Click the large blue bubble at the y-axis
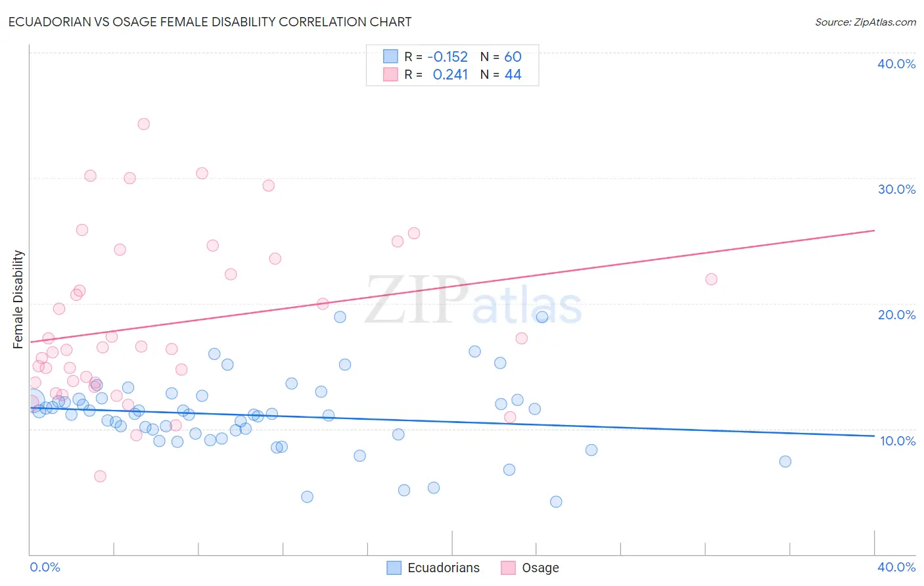 pos(32,400)
